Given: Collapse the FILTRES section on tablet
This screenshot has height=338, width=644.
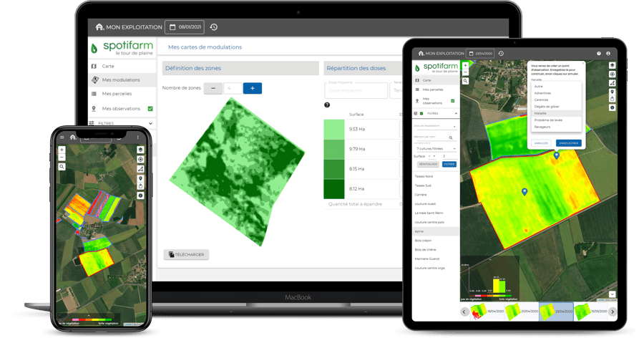Looking at the screenshot, I should tap(456, 113).
